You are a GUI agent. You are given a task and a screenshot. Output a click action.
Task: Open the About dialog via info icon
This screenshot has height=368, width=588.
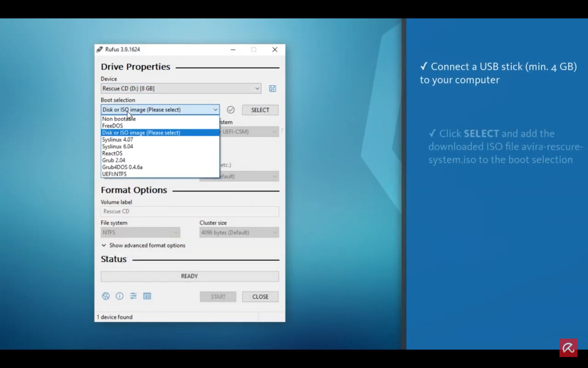[x=119, y=296]
